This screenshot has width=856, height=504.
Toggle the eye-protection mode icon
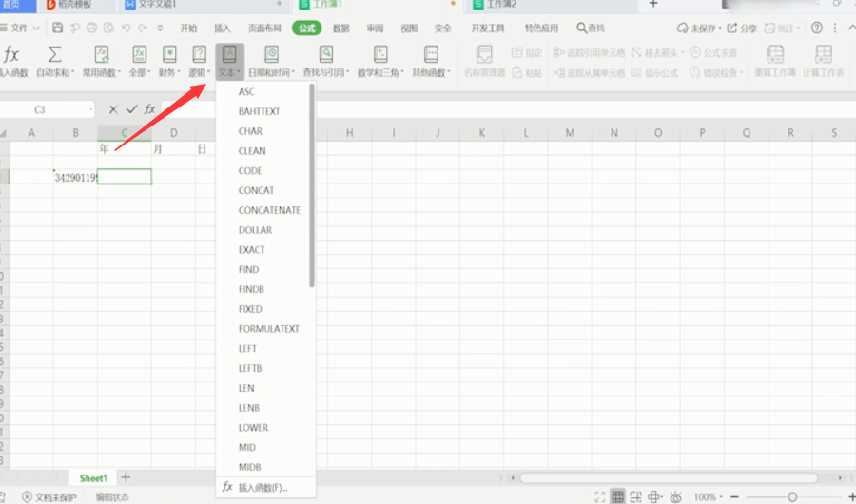(x=676, y=497)
